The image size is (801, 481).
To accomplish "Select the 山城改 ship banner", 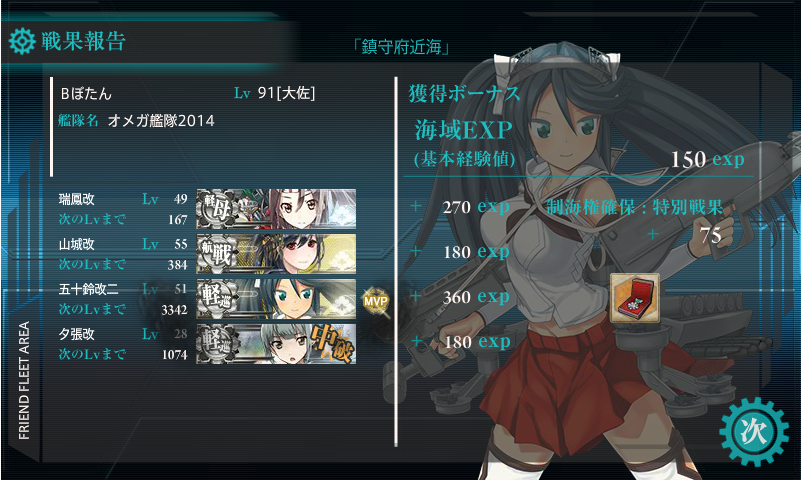I will [x=276, y=254].
